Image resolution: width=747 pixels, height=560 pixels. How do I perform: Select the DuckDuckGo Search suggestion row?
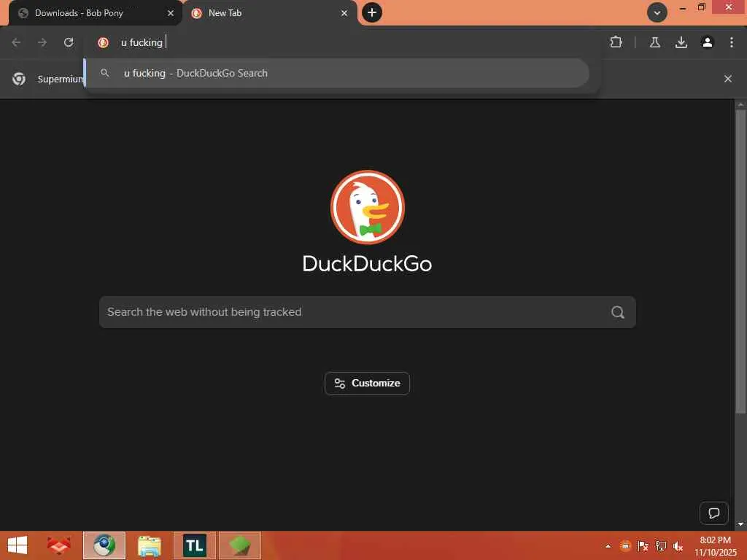pos(337,73)
